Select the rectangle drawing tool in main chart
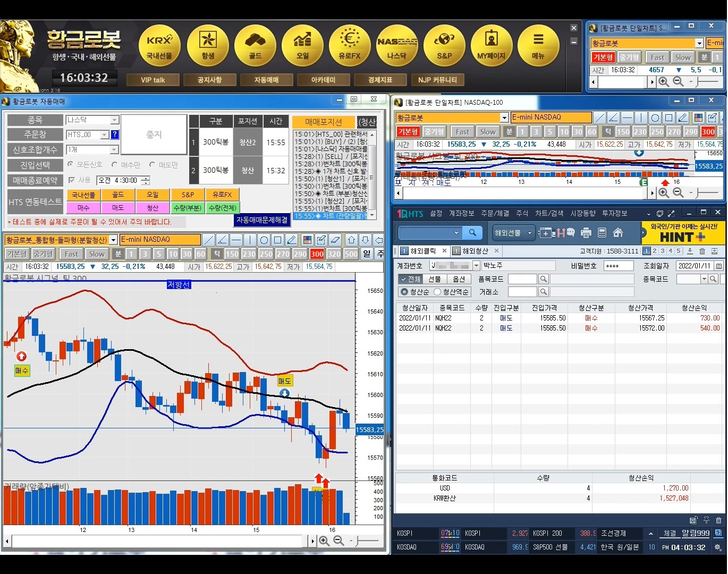 277,240
